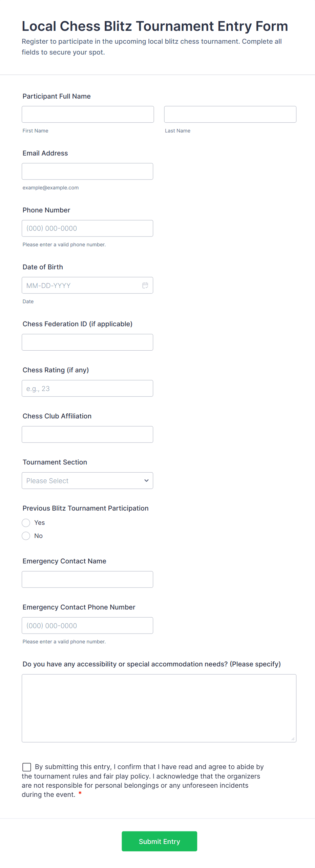Click the accessibility textarea resize handle

(x=293, y=739)
